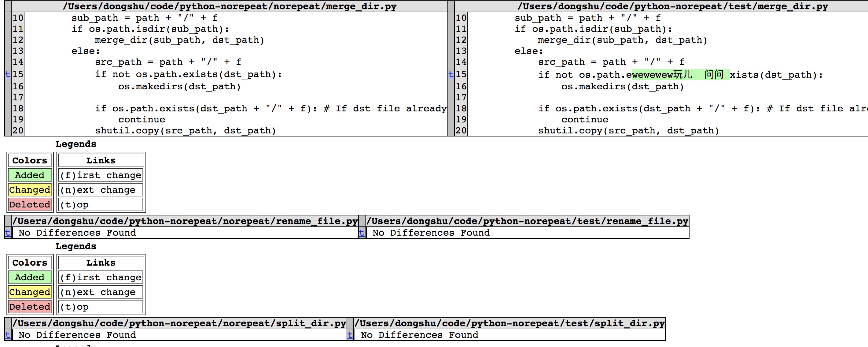Click the yellow Changed swatch in first legend

click(30, 190)
